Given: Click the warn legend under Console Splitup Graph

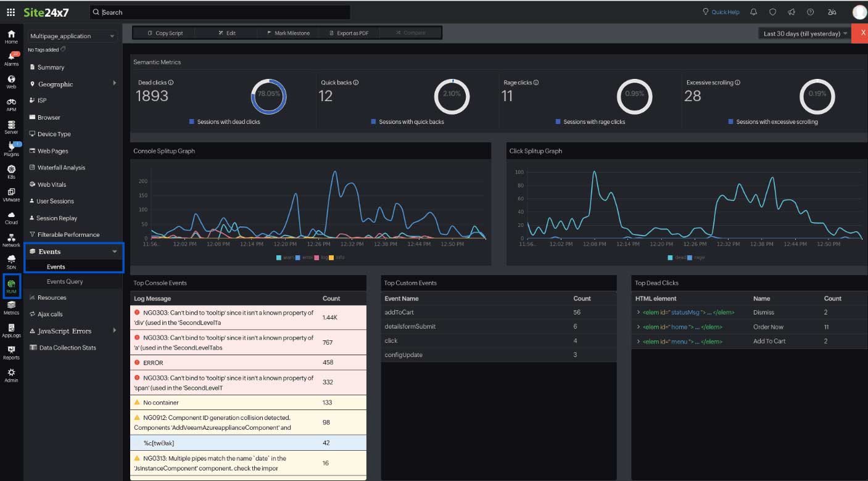Looking at the screenshot, I should pos(284,257).
